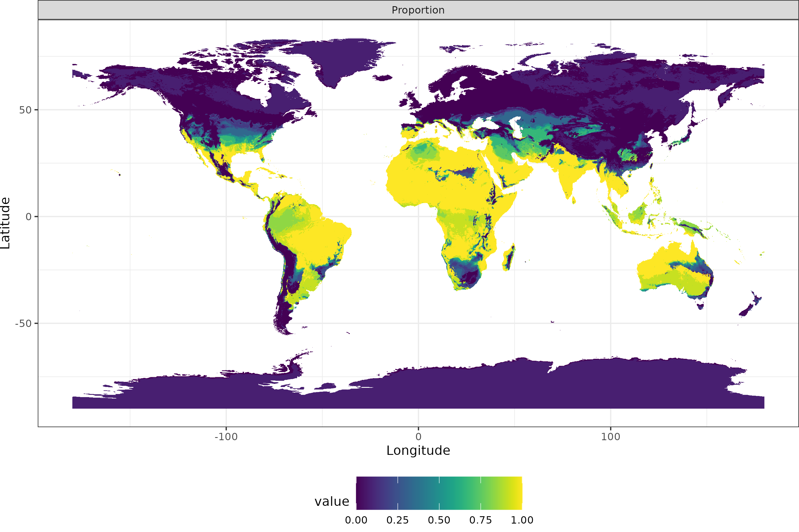Click the -50 latitude tick label
This screenshot has height=532, width=799.
(x=23, y=323)
